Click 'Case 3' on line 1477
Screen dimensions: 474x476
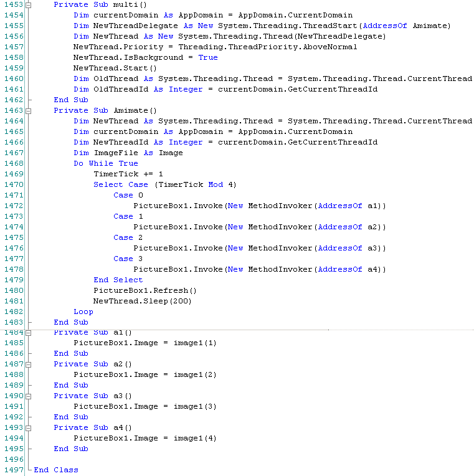(128, 259)
